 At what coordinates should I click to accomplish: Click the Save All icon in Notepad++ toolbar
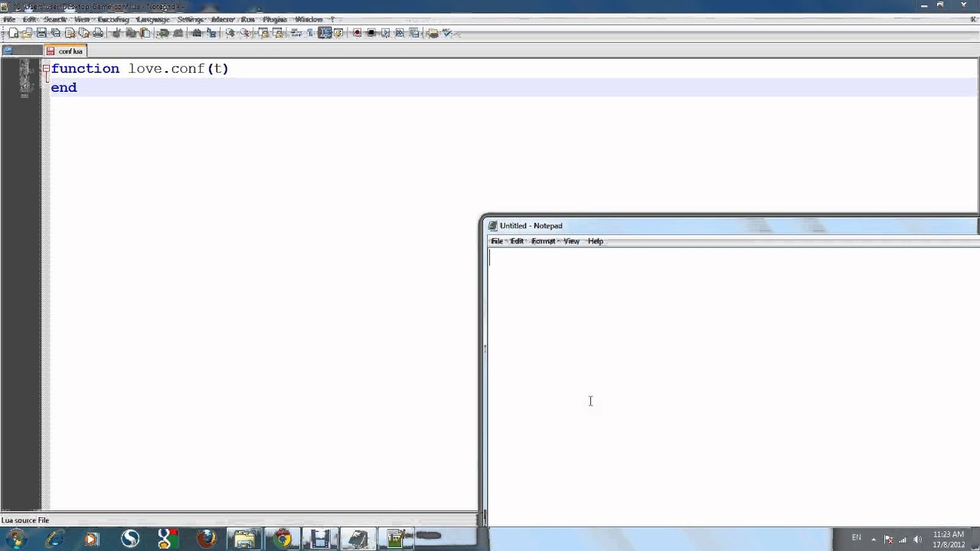55,33
